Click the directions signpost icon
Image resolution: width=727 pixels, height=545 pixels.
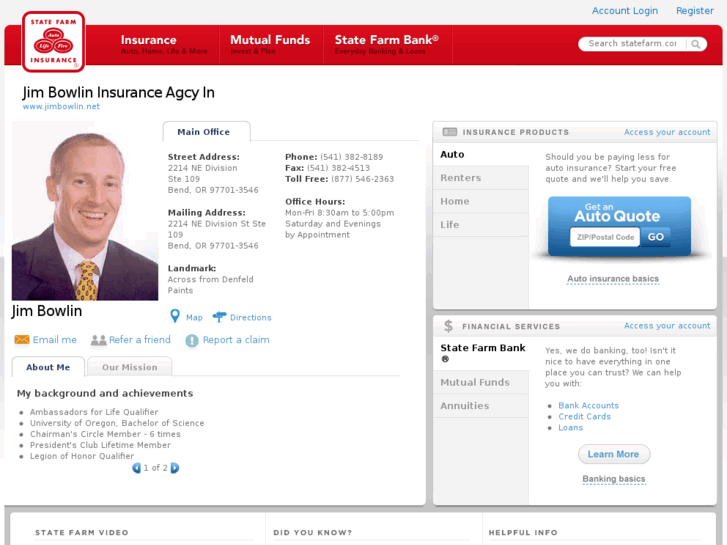click(219, 317)
